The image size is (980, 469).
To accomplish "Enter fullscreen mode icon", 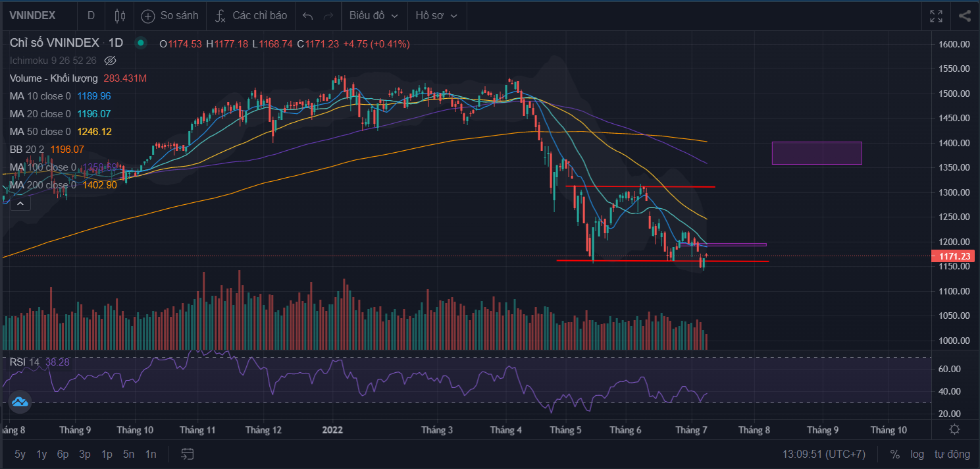I will click(936, 16).
